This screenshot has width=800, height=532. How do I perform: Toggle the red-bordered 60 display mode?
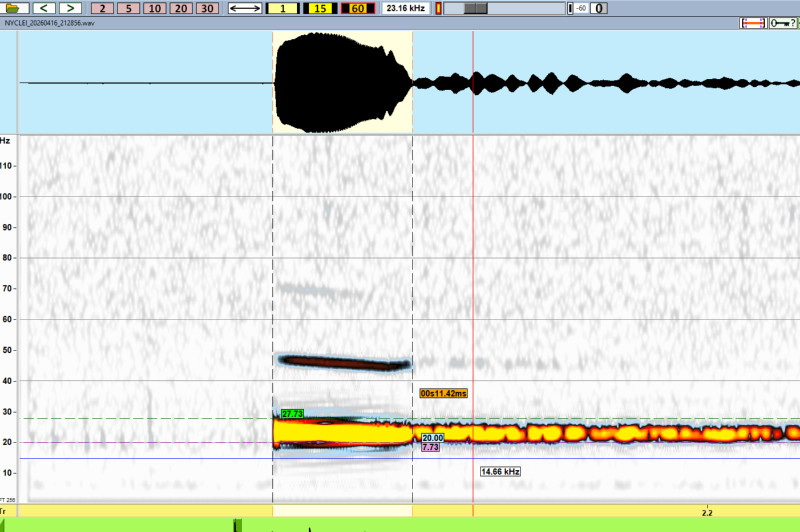[x=357, y=8]
